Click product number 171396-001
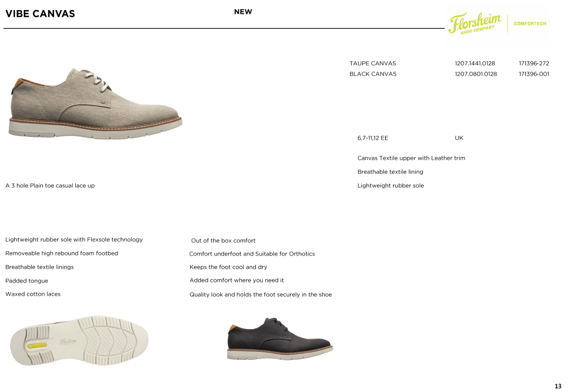The height and width of the screenshot is (392, 572). [534, 74]
